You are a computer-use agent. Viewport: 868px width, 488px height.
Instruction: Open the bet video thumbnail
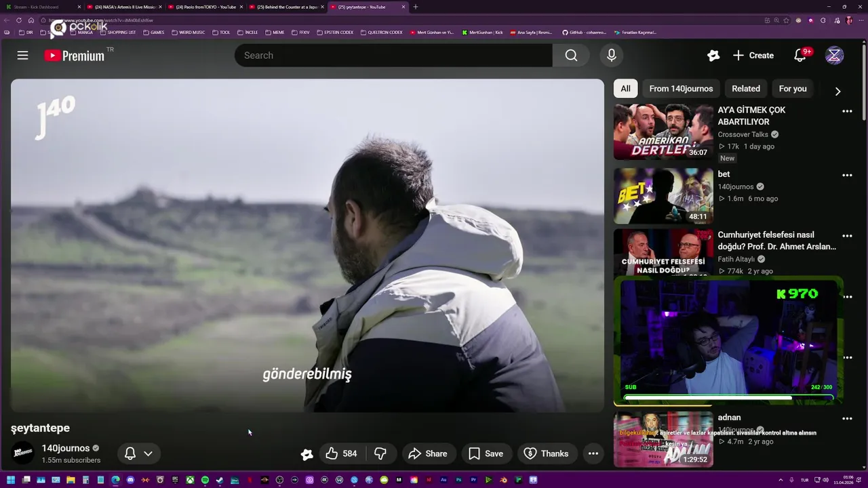pos(663,196)
